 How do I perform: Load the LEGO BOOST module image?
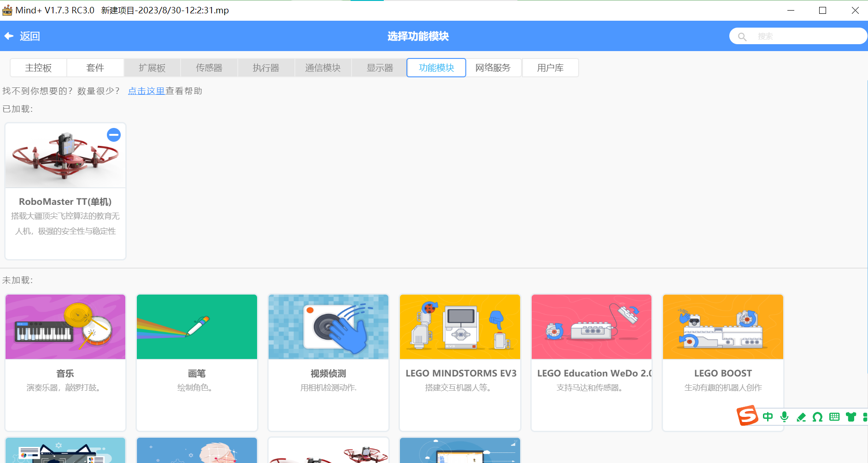tap(723, 327)
